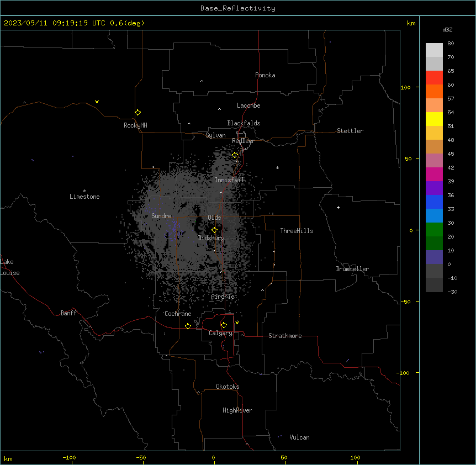Click the Lake Louise label

coord(9,267)
